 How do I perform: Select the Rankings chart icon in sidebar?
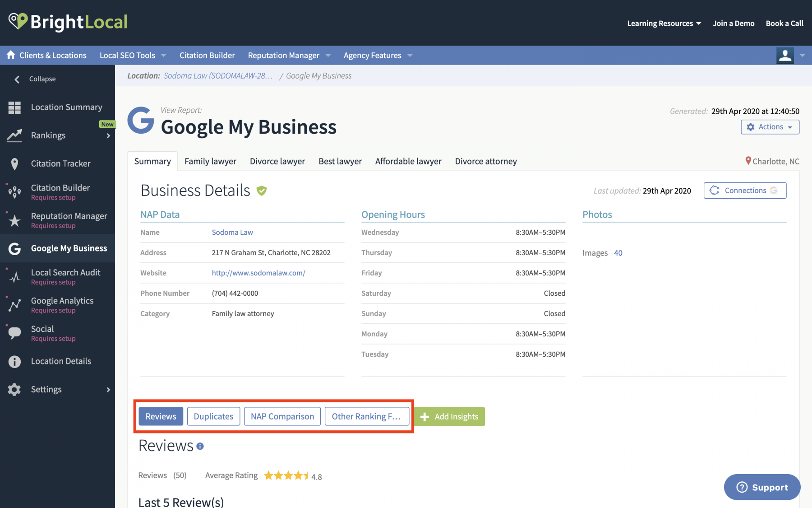click(14, 135)
